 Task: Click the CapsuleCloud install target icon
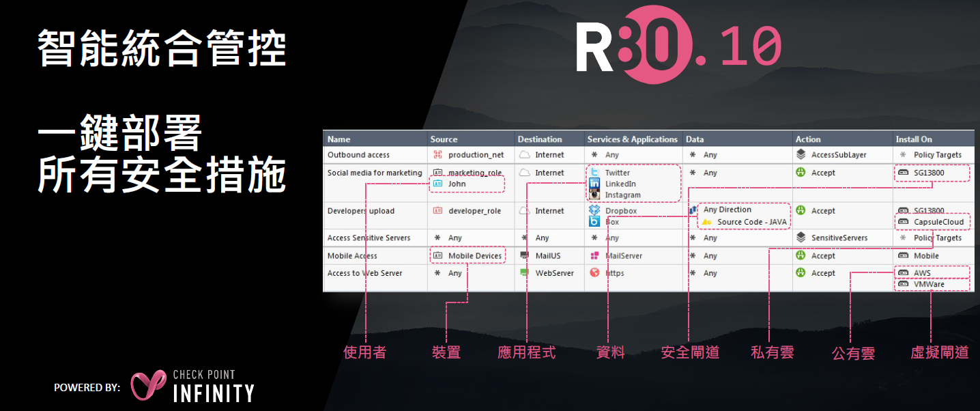[x=904, y=222]
